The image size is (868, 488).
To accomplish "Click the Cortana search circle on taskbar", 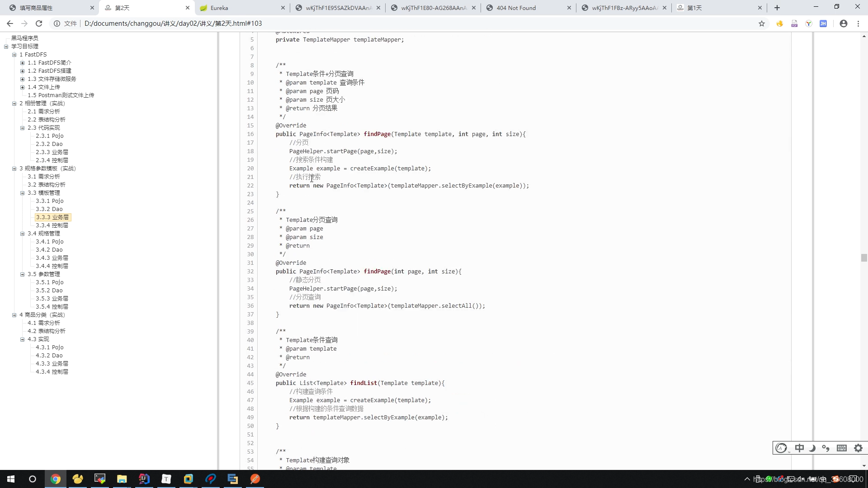I will 33,479.
